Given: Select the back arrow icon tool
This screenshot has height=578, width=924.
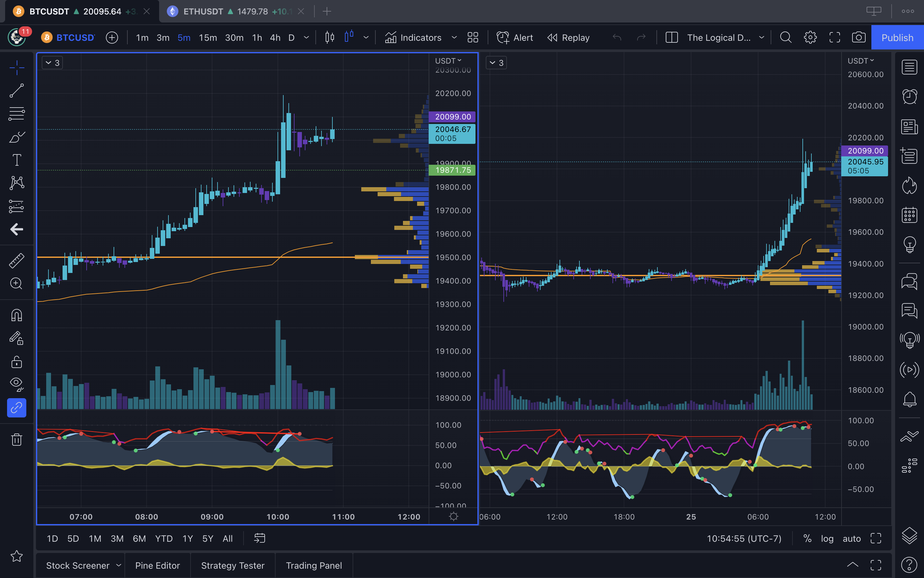Looking at the screenshot, I should point(17,229).
